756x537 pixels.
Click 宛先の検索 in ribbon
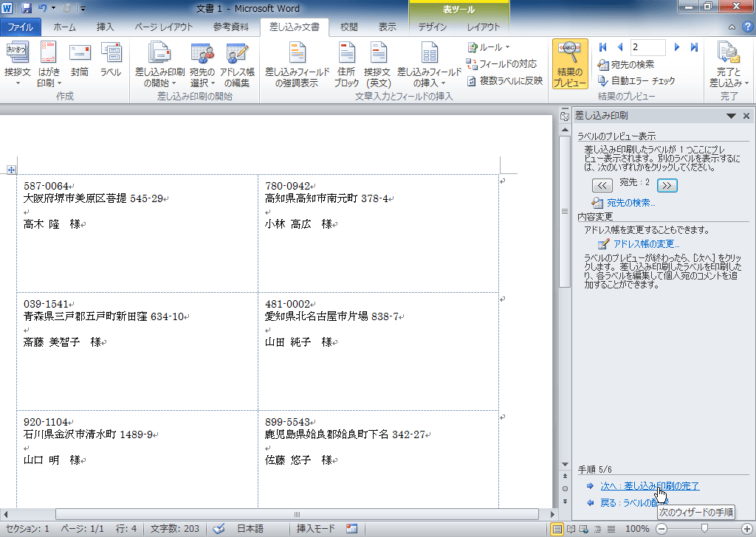coord(626,64)
